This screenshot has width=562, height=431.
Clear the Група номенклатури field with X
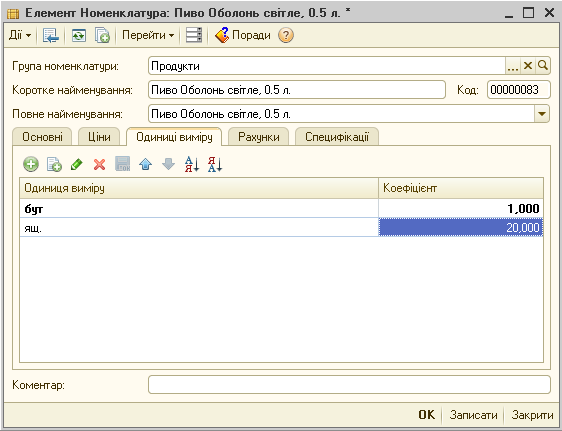coord(528,66)
